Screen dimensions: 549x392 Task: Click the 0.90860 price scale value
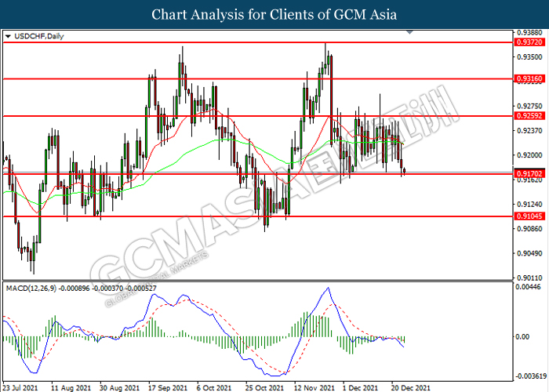[x=529, y=229]
